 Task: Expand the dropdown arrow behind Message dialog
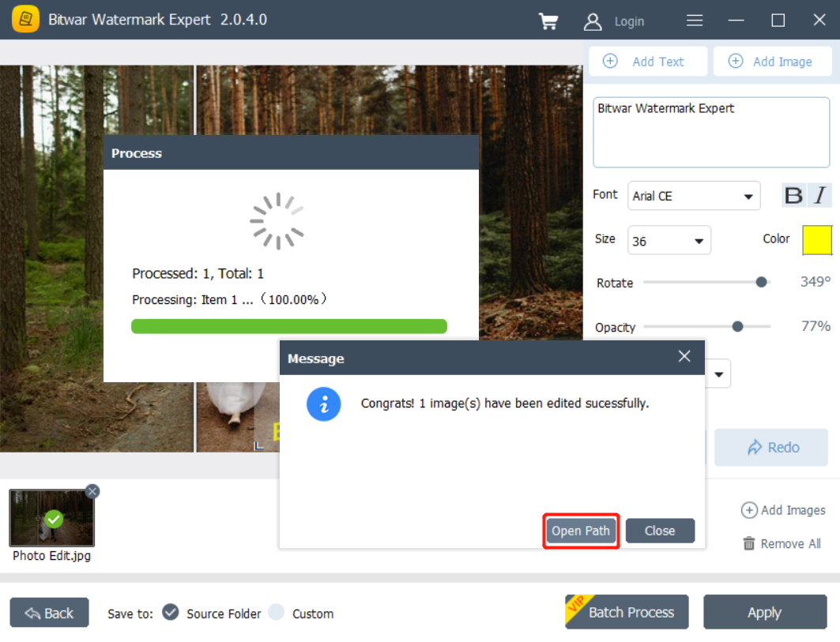[718, 374]
